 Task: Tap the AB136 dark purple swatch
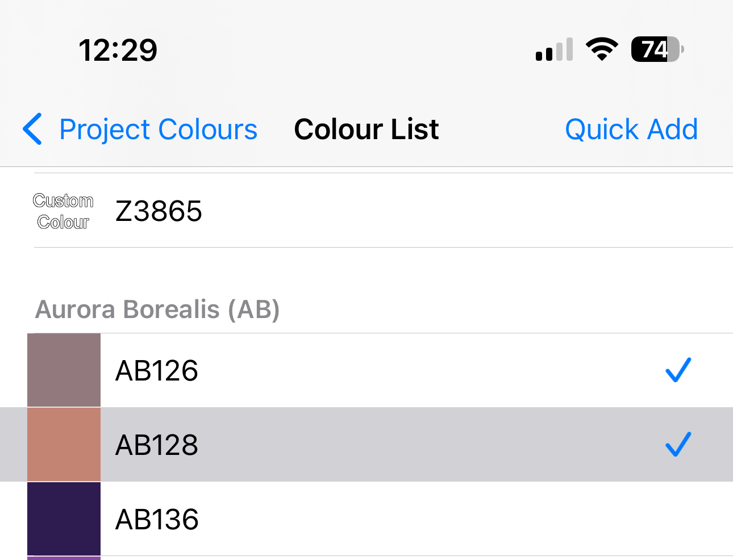[64, 519]
